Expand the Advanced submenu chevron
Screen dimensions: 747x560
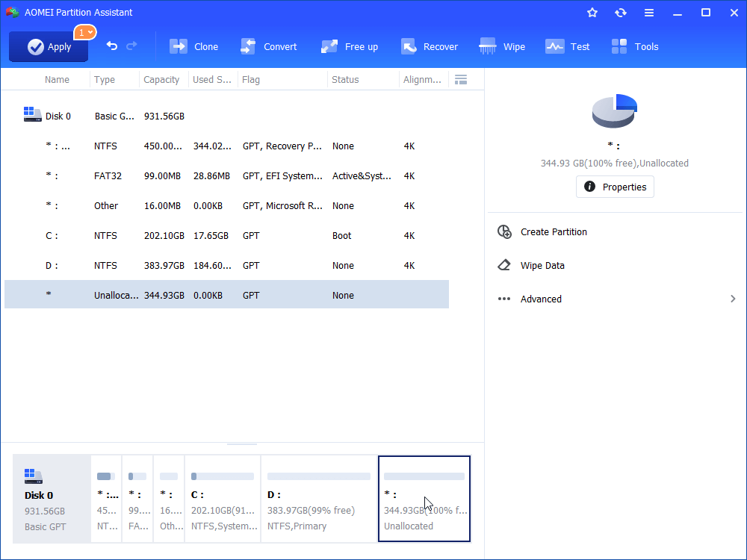[733, 299]
